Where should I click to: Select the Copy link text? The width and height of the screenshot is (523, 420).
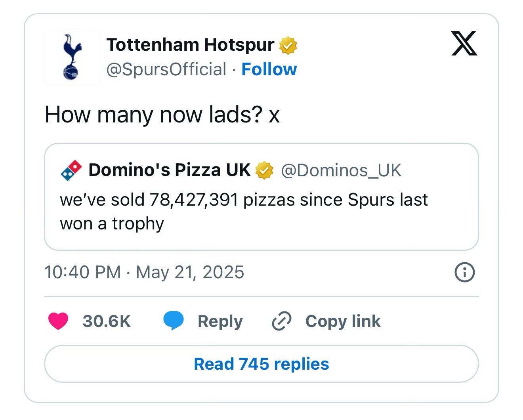click(343, 321)
